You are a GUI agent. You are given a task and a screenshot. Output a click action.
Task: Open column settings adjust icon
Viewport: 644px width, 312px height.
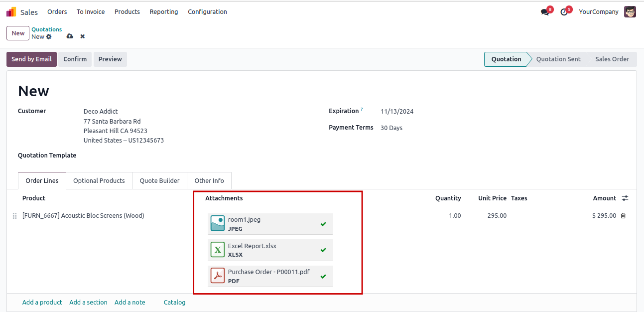coord(625,198)
